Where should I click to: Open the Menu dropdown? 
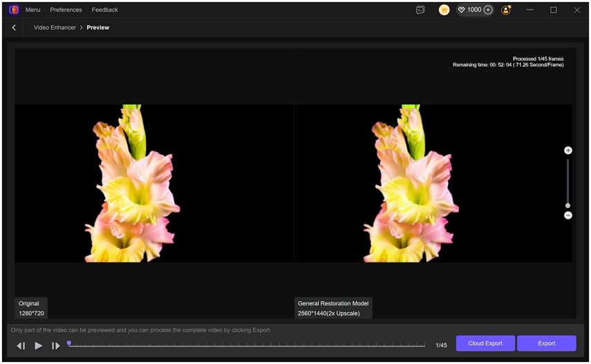click(x=32, y=10)
